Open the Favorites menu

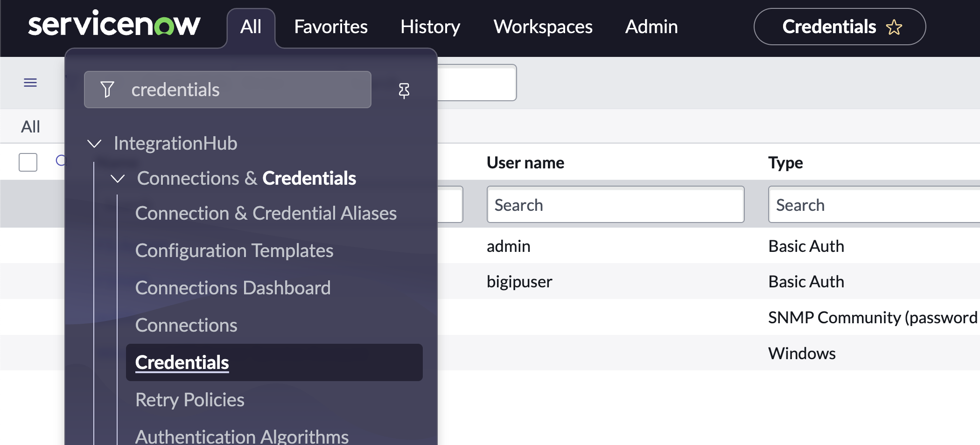(330, 27)
